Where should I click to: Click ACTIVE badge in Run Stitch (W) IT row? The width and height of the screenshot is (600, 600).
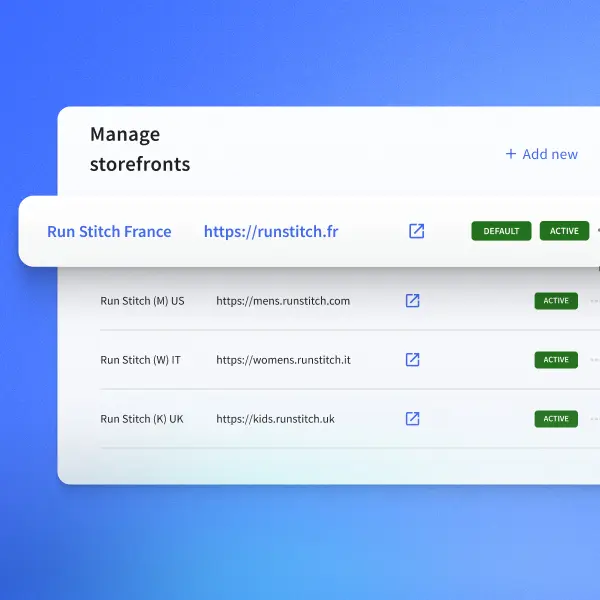(556, 360)
